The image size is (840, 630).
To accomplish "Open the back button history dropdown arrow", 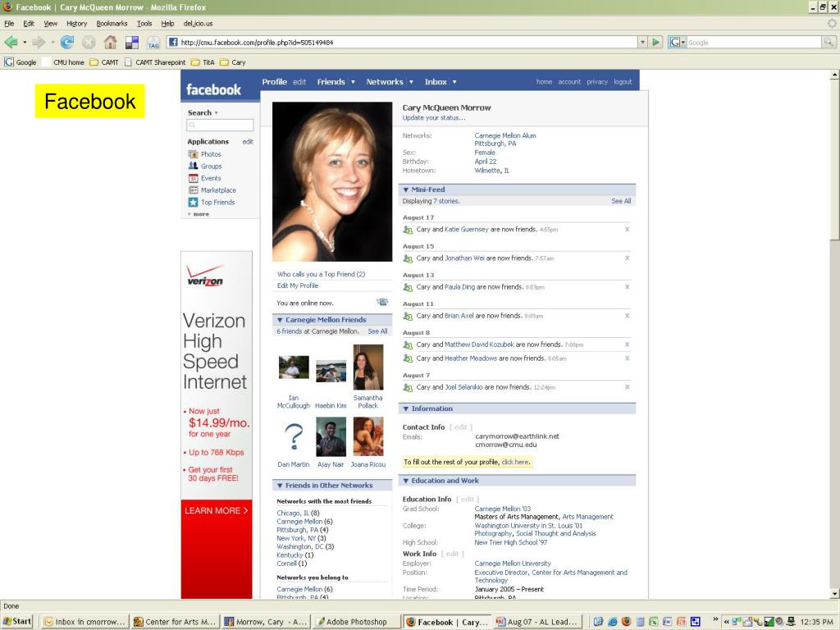I will (25, 42).
